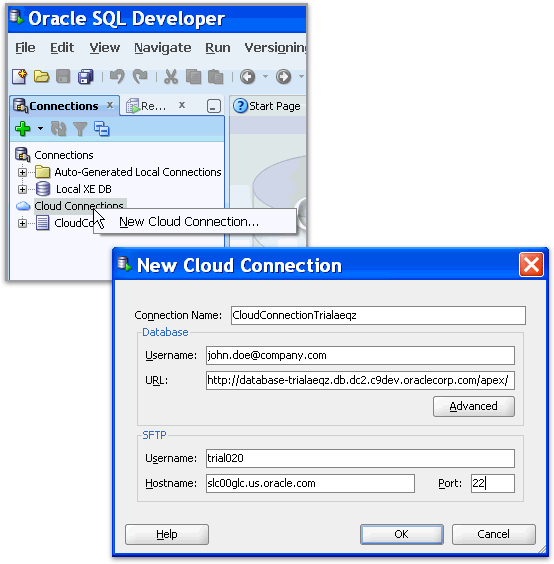Click the Refresh connections icon
The width and height of the screenshot is (554, 564).
59,129
